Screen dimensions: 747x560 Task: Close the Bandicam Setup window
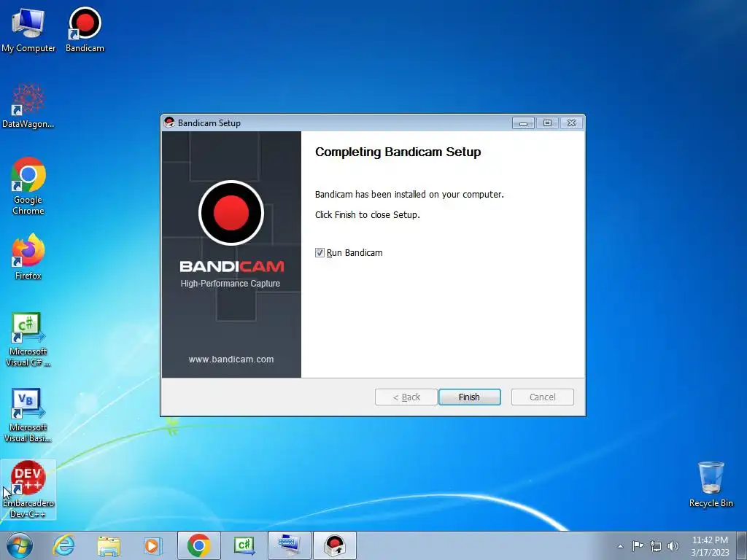tap(571, 123)
